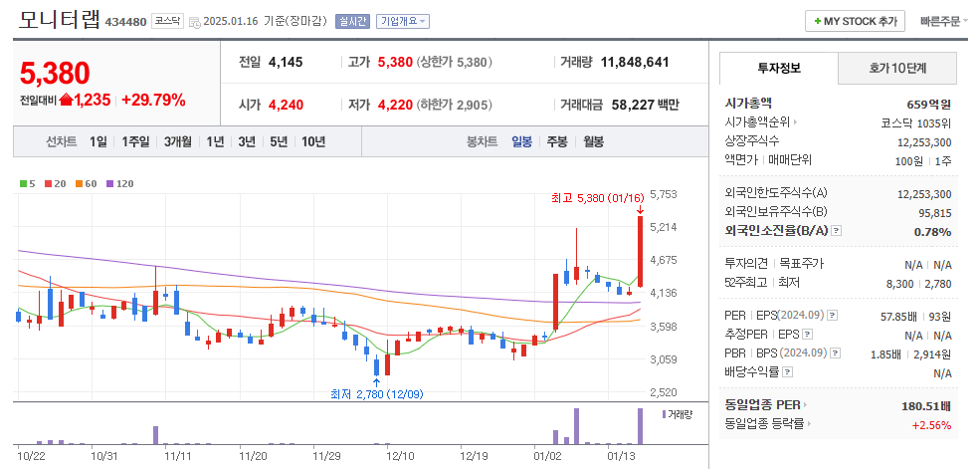Open help icon next to 외국인소진율(B/A)

(x=837, y=231)
